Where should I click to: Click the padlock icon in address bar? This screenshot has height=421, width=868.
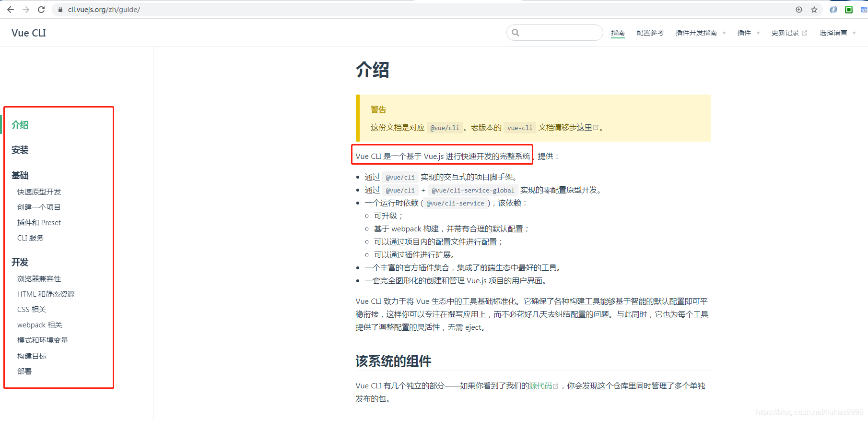point(60,10)
